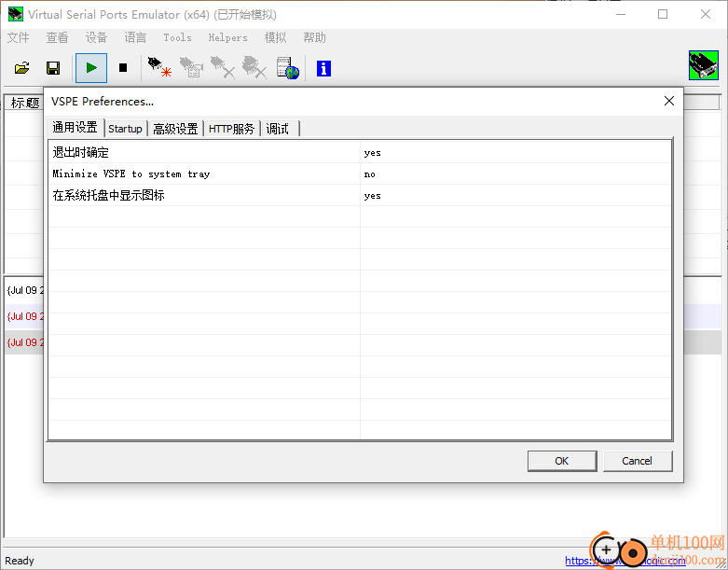The image size is (728, 570).
Task: Open the Tools menu
Action: pos(177,37)
